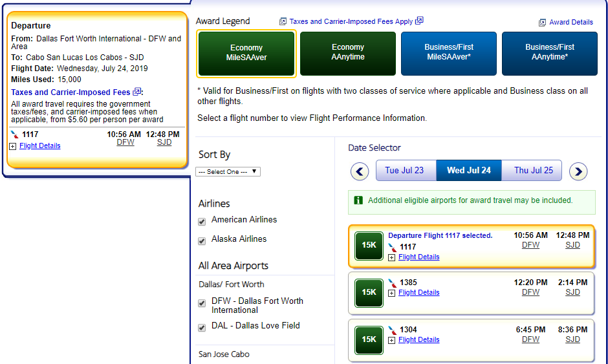Choose Economy AAnytime award type
Image resolution: width=608 pixels, height=364 pixels.
point(348,54)
